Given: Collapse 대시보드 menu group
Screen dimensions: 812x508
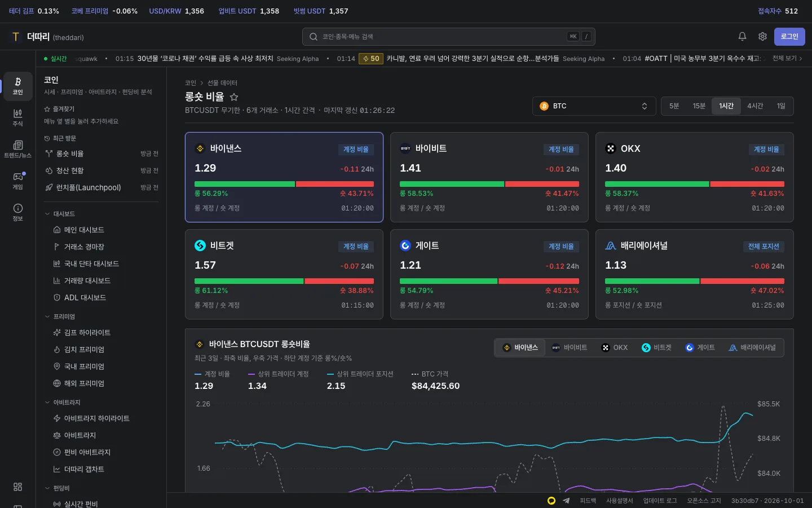Looking at the screenshot, I should coord(64,214).
